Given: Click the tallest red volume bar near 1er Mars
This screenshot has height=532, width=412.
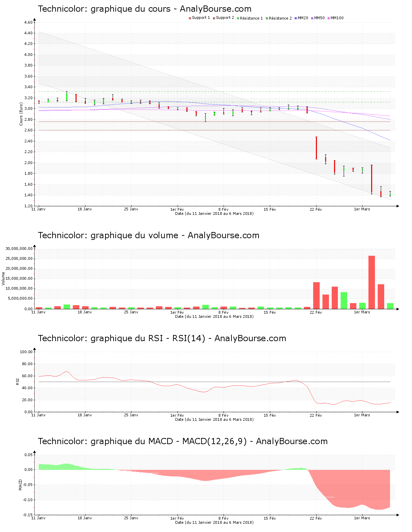Looking at the screenshot, I should (x=371, y=282).
